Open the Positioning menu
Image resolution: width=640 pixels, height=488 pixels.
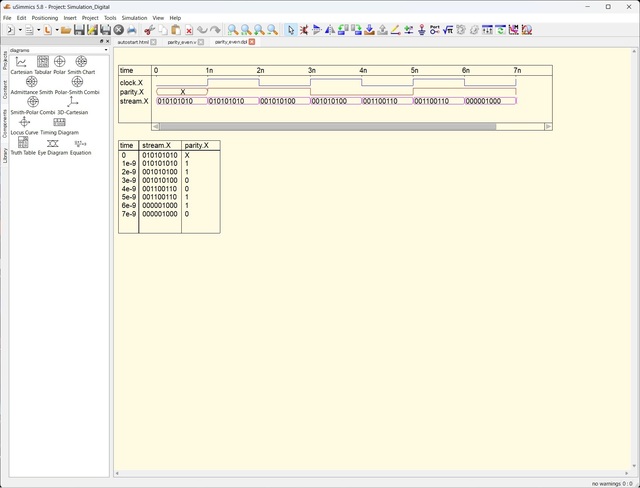[45, 18]
